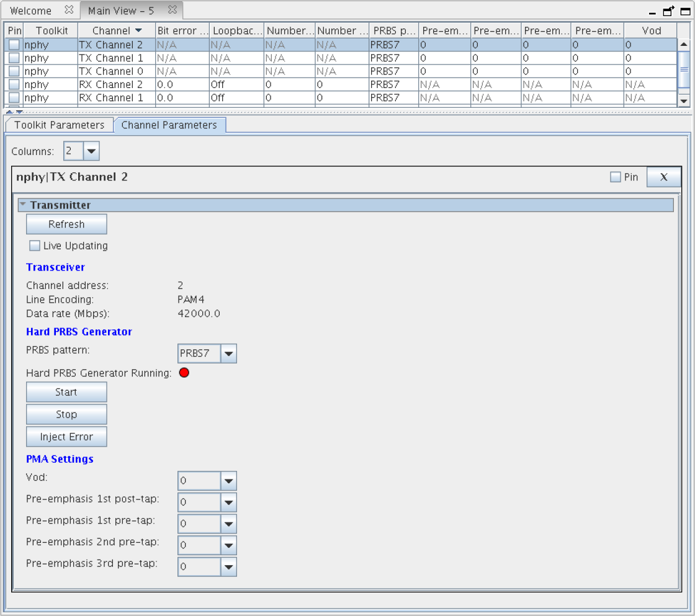Close the Main View - 5 tab icon
The image size is (695, 616).
pos(173,11)
